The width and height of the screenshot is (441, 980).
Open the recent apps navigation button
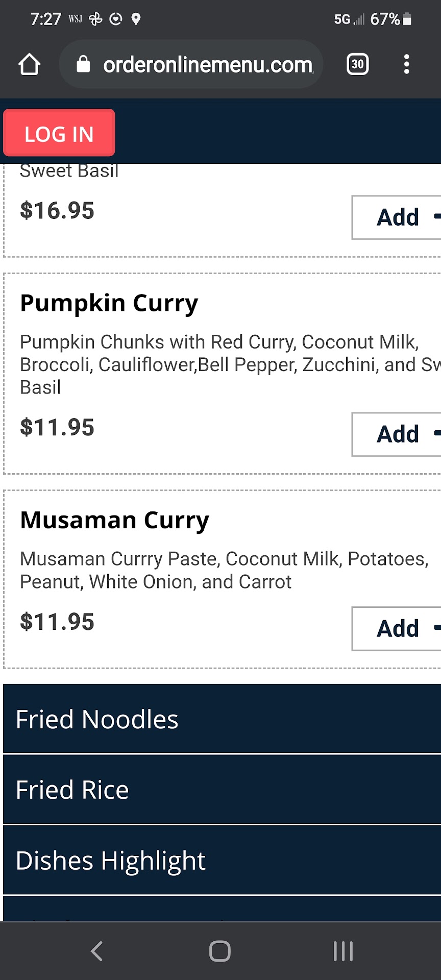click(x=343, y=951)
